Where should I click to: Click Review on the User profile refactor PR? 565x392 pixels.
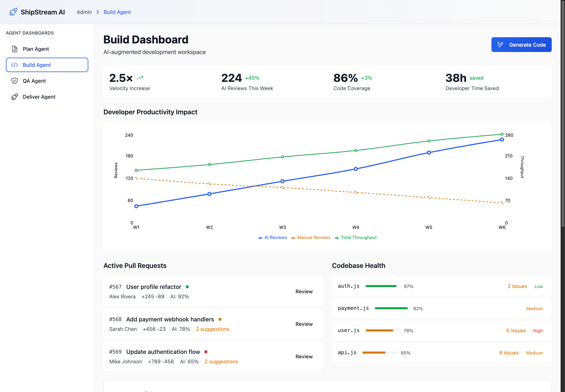(x=304, y=291)
